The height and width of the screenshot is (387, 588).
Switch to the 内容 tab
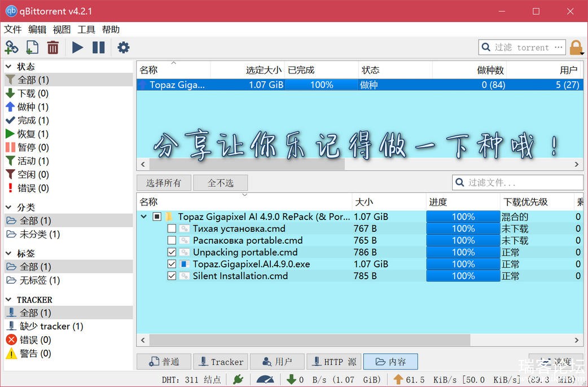coord(390,362)
